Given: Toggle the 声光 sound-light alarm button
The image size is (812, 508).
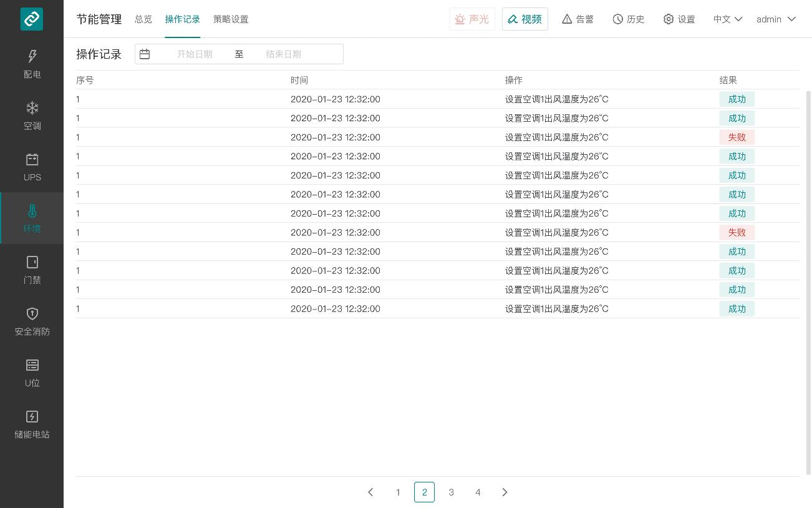Looking at the screenshot, I should 472,19.
